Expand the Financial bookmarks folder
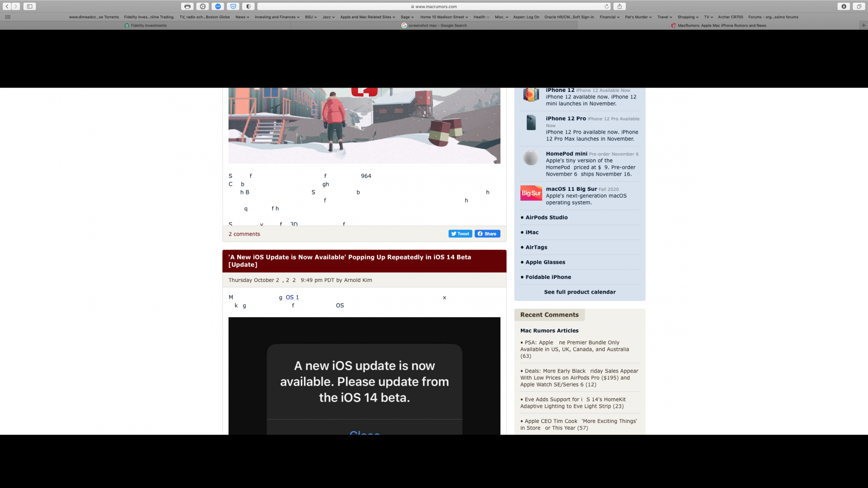This screenshot has width=868, height=488. (609, 17)
